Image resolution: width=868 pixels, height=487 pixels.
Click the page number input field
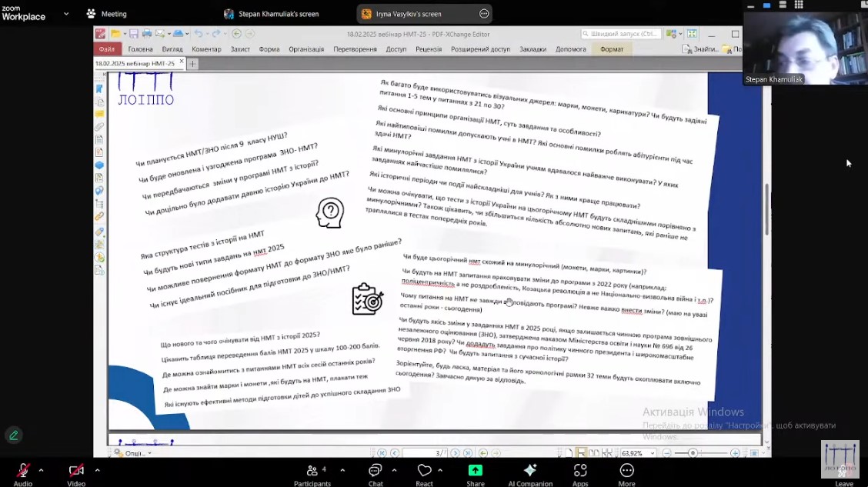[x=425, y=453]
